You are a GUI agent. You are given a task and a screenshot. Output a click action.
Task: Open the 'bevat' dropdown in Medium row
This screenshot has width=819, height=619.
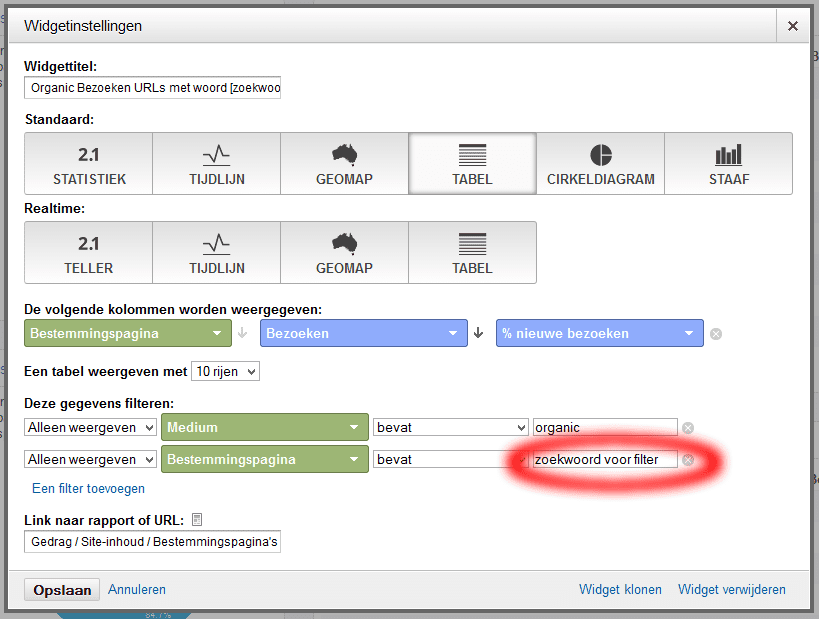tap(451, 427)
